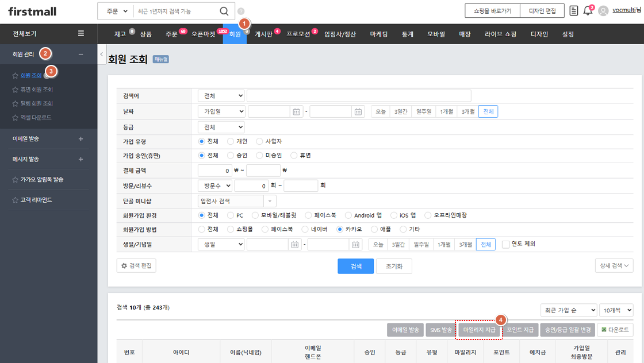Image resolution: width=644 pixels, height=363 pixels.
Task: Open the 게시판 top menu
Action: pyautogui.click(x=263, y=34)
